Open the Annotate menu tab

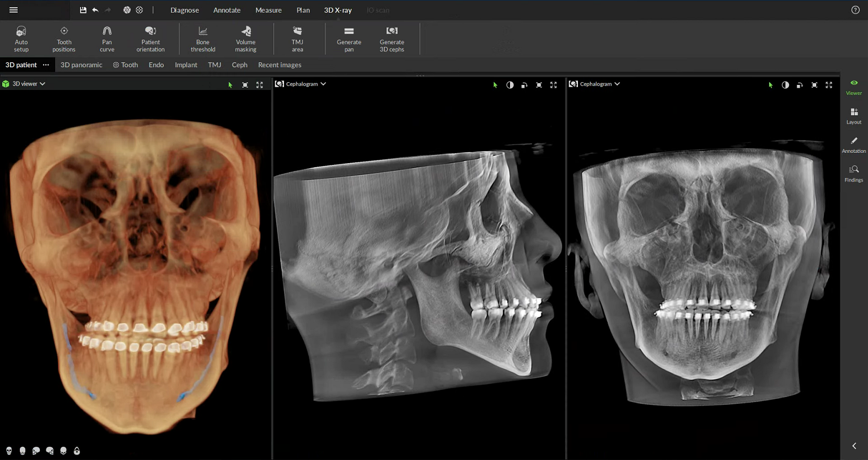pos(227,10)
